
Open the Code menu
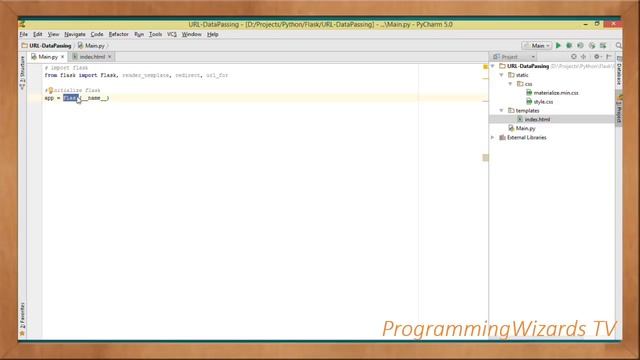97,34
